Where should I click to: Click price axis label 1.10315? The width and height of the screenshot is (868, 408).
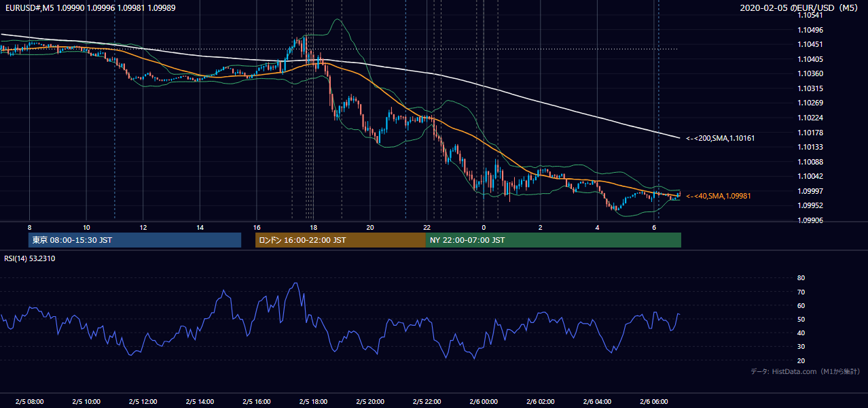810,88
